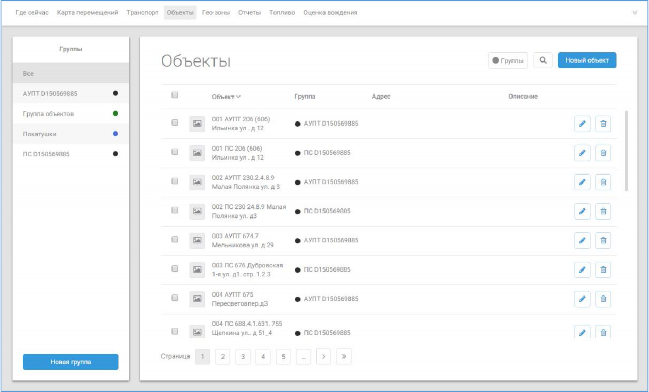Toggle the Группы filter button
The height and width of the screenshot is (392, 649).
pyautogui.click(x=508, y=60)
